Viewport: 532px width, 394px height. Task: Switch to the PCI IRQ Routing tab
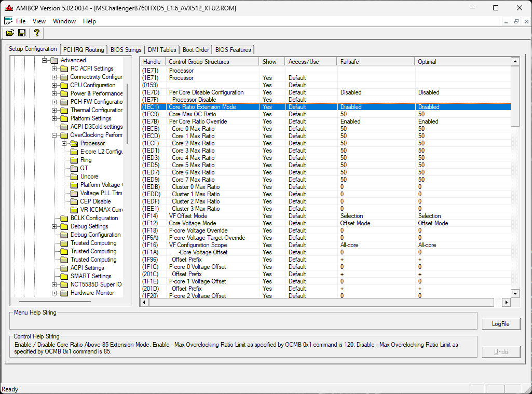pyautogui.click(x=84, y=50)
